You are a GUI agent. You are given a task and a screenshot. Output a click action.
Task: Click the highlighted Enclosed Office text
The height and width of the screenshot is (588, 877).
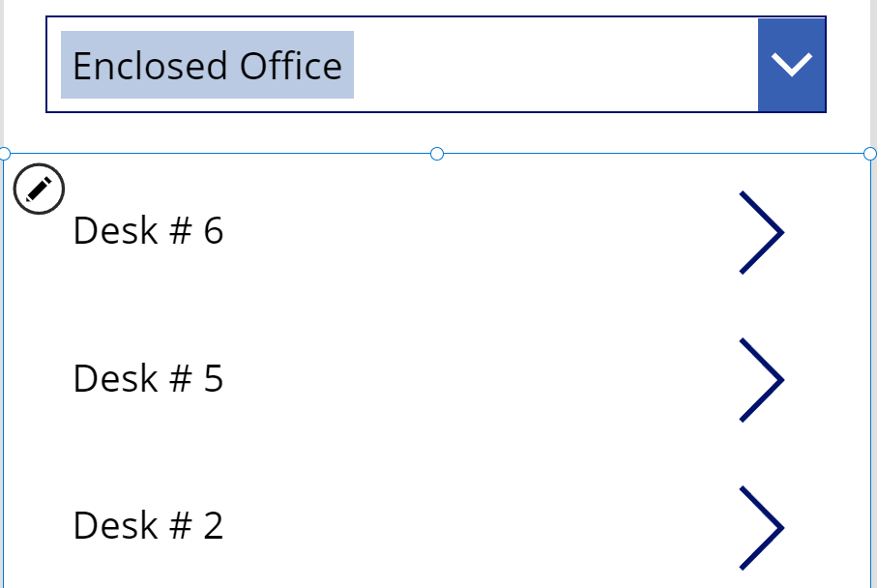click(x=206, y=65)
